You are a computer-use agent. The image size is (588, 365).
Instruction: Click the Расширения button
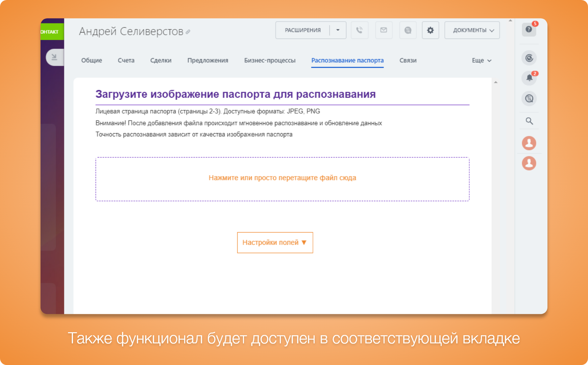(302, 30)
